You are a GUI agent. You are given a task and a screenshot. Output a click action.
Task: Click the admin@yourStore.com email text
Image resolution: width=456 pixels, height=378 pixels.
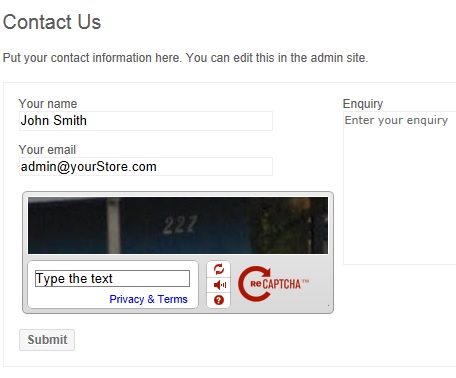[x=88, y=167]
